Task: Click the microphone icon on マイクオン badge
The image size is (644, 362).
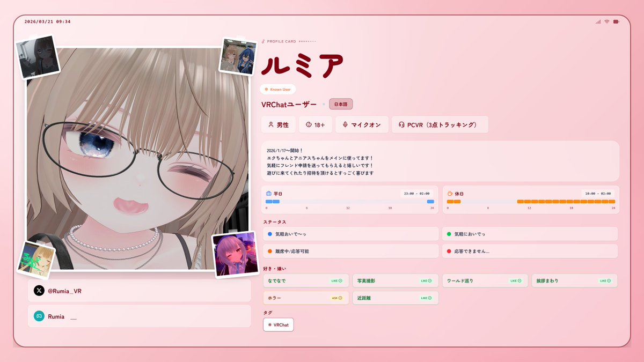Action: (345, 124)
